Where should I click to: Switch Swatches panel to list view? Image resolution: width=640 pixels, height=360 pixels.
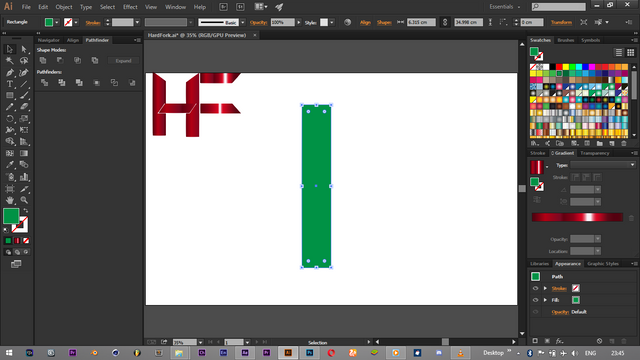619,53
